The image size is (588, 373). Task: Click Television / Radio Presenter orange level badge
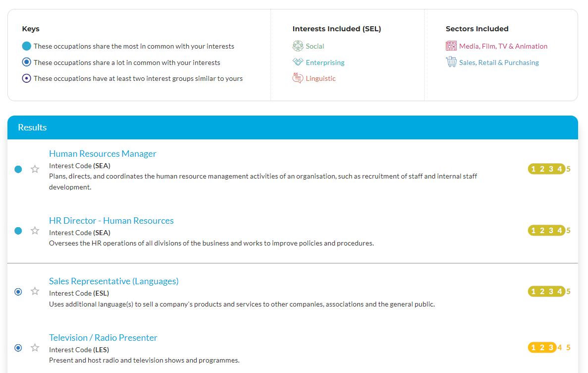[542, 348]
